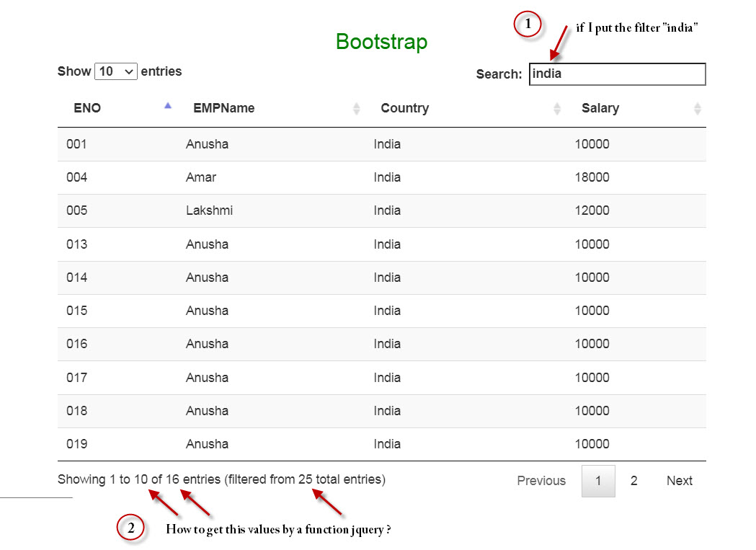This screenshot has width=756, height=550.
Task: Click inside the Search input containing india
Action: coord(617,74)
